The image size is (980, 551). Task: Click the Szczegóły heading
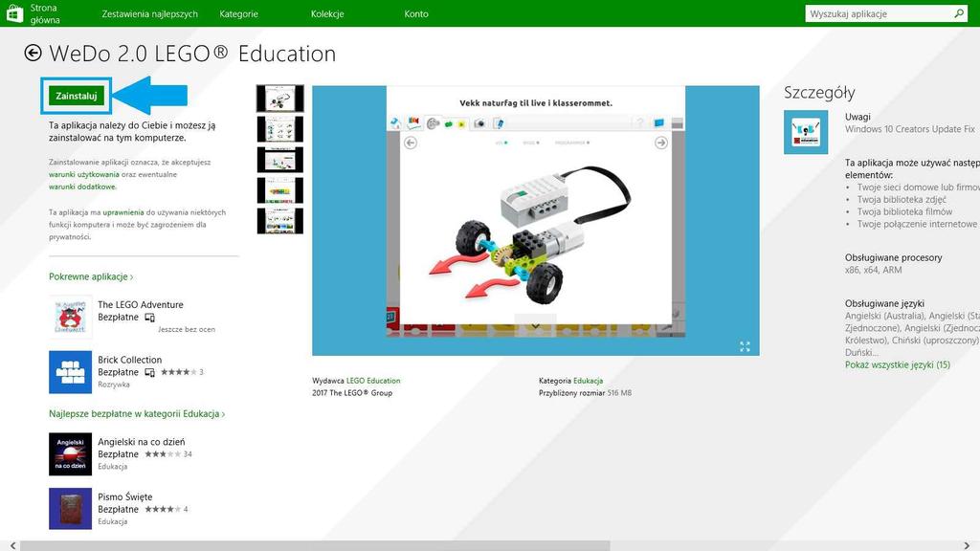coord(819,93)
